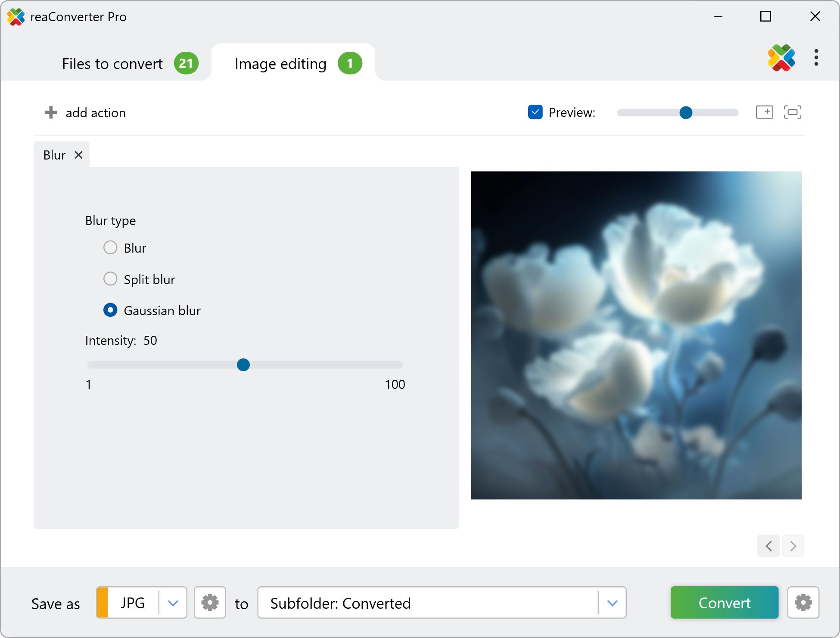The width and height of the screenshot is (840, 638).
Task: Click the plus icon for add action
Action: point(51,113)
